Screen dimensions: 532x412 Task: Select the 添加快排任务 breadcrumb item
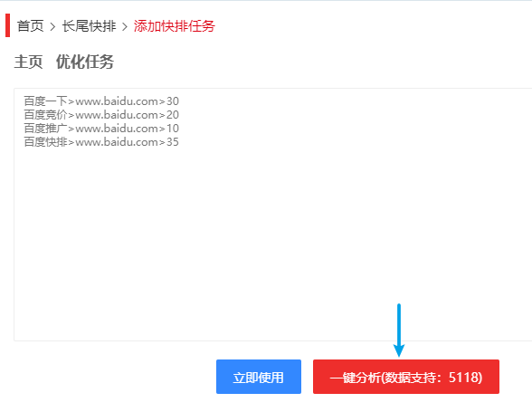pos(174,26)
